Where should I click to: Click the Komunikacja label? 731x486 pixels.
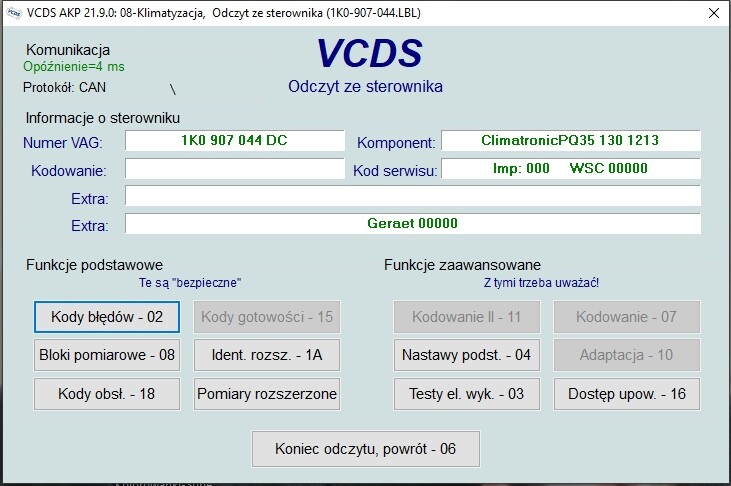point(68,49)
